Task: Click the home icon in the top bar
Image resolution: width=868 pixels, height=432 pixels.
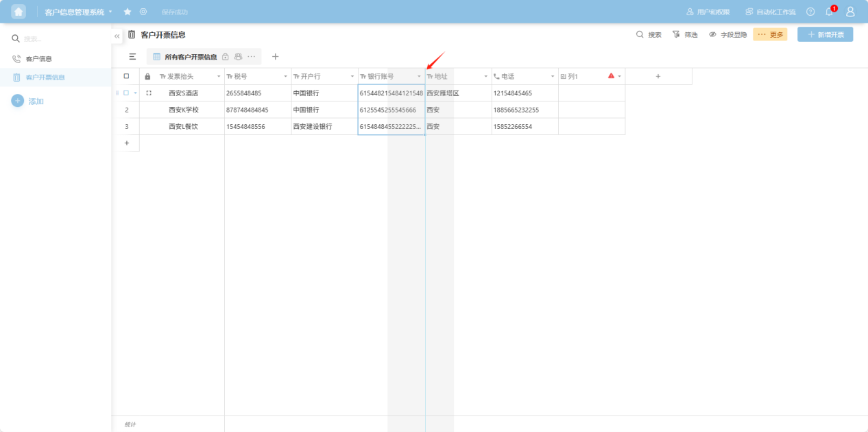Action: [x=19, y=12]
